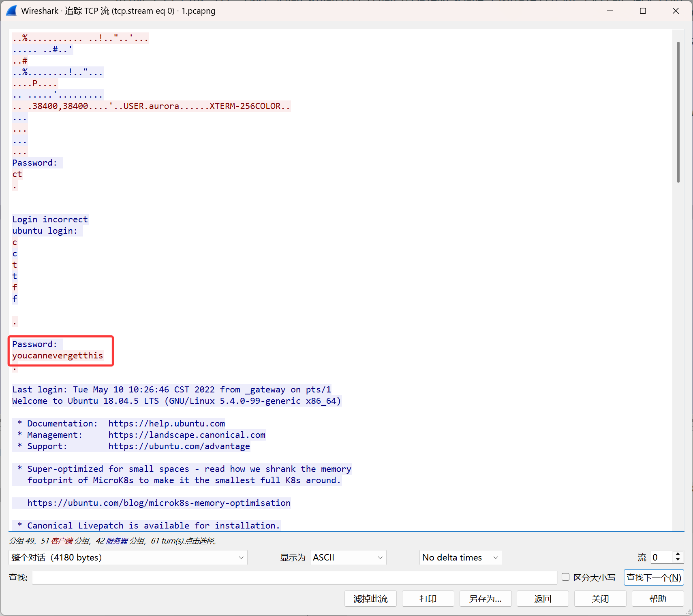This screenshot has height=616, width=693.
Task: Click the password text youcannevergetthis
Action: coord(58,356)
